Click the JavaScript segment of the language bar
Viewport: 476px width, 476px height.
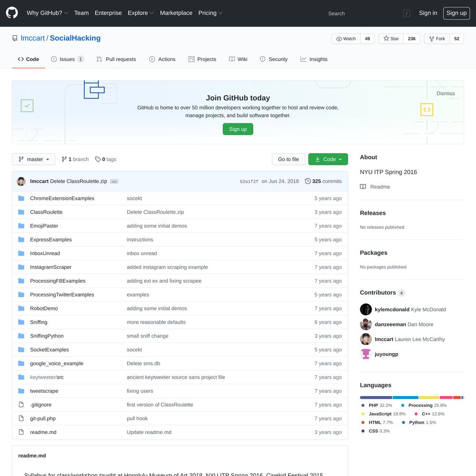[x=429, y=397]
